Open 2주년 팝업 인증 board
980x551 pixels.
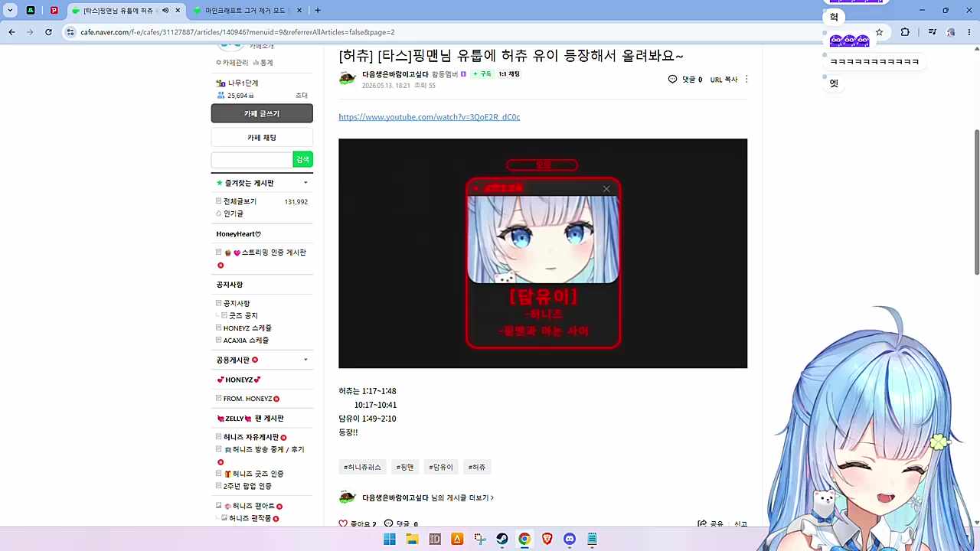click(247, 486)
